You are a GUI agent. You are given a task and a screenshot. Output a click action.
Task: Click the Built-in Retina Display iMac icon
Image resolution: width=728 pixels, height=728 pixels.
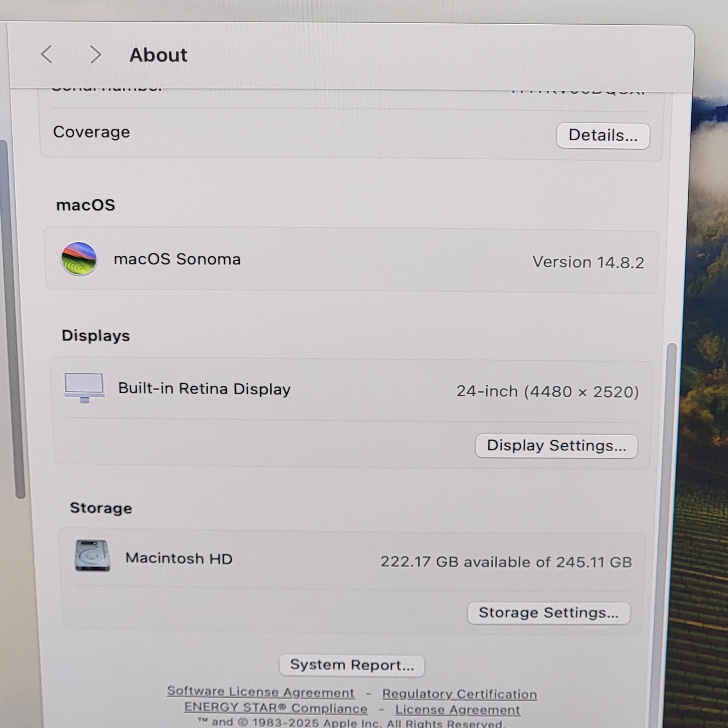[84, 388]
